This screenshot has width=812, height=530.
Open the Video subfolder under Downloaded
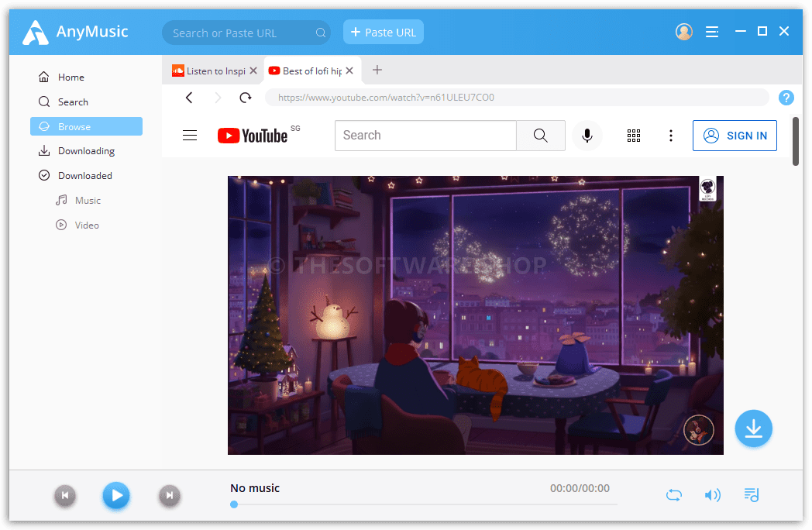[77, 225]
